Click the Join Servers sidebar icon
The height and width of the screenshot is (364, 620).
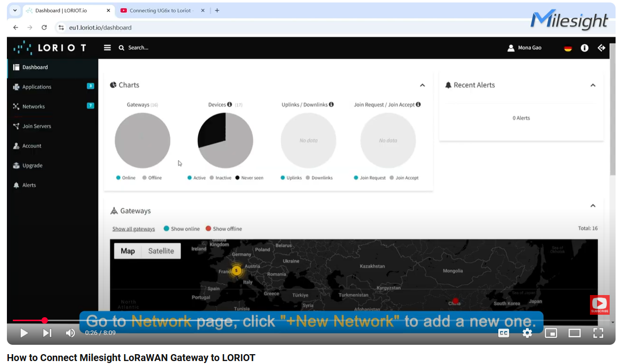[16, 126]
